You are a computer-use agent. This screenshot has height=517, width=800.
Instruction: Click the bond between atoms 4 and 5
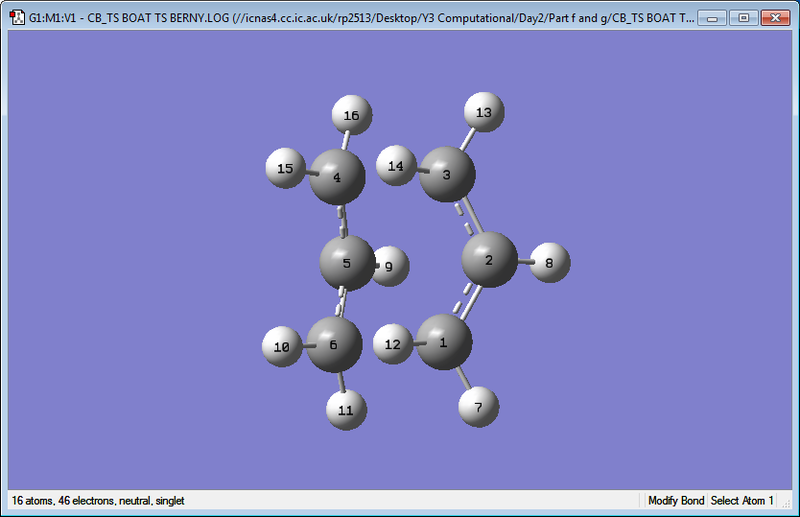[343, 220]
